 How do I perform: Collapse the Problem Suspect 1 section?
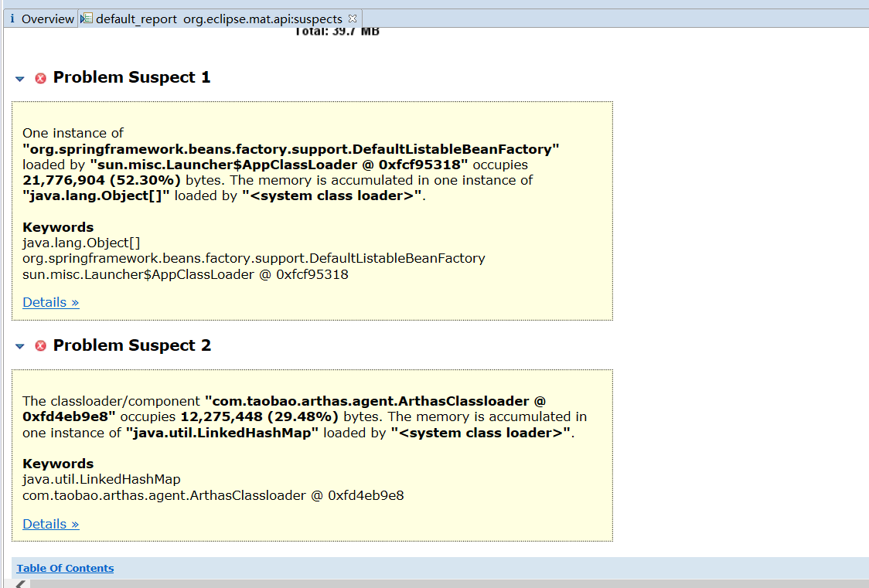tap(20, 79)
